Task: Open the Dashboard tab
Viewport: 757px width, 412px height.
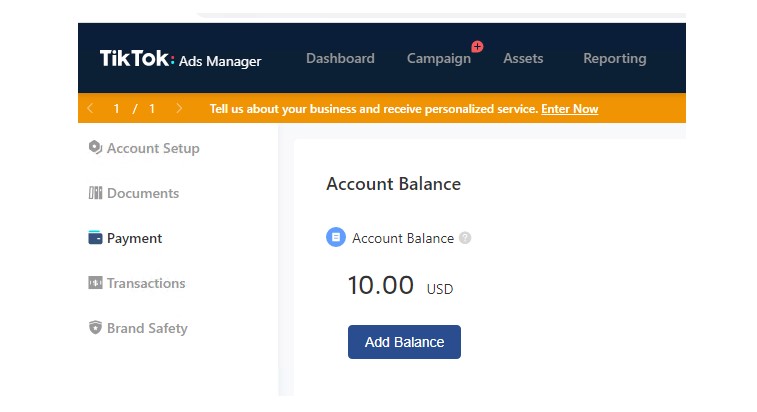Action: (340, 58)
